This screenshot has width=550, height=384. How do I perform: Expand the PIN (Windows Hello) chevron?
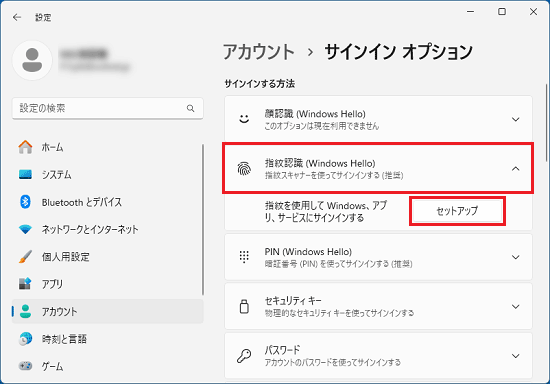515,257
